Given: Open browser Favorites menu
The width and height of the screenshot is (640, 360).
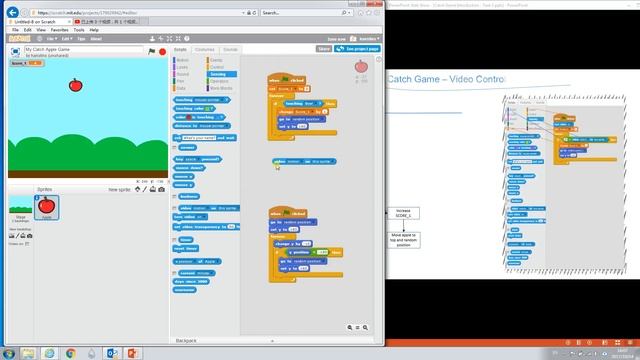Looking at the screenshot, I should click(60, 30).
